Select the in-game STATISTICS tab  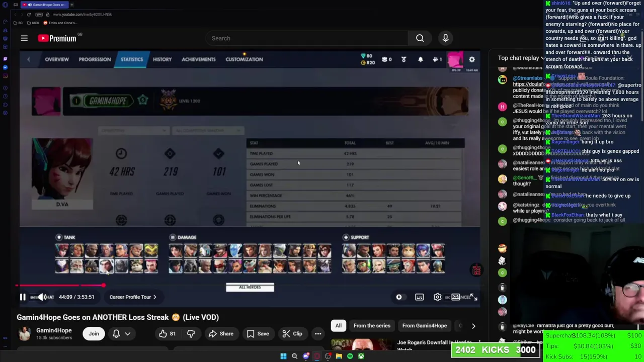click(132, 59)
